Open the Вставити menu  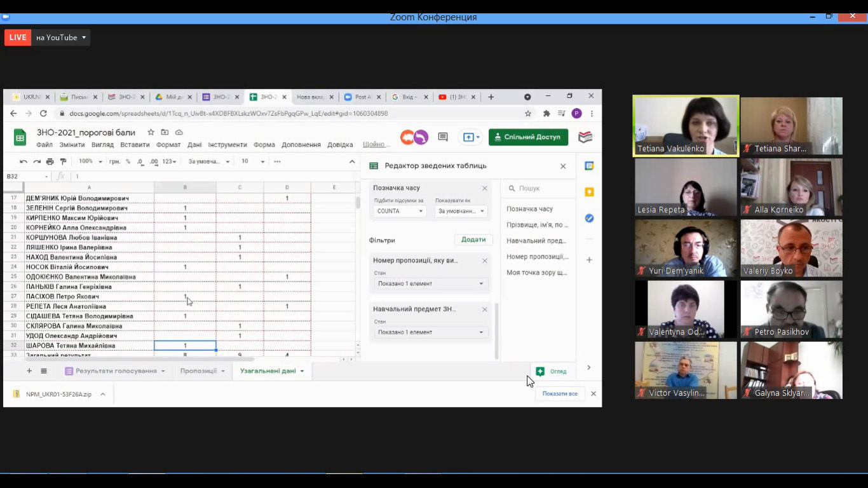click(x=135, y=145)
